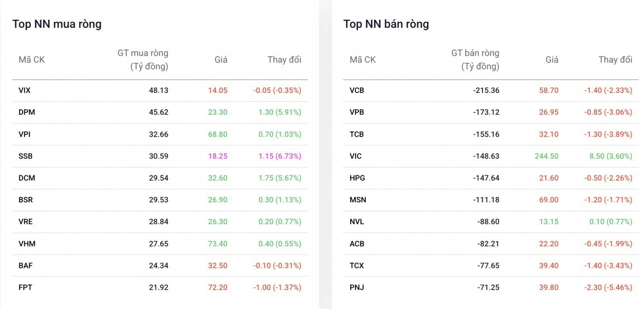Click DPM net buy value 45.62

(159, 112)
